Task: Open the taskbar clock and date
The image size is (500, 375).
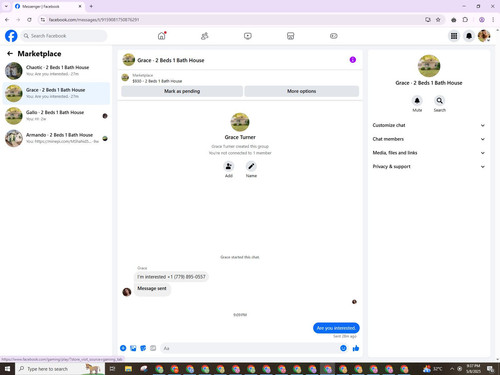Action: click(x=473, y=369)
